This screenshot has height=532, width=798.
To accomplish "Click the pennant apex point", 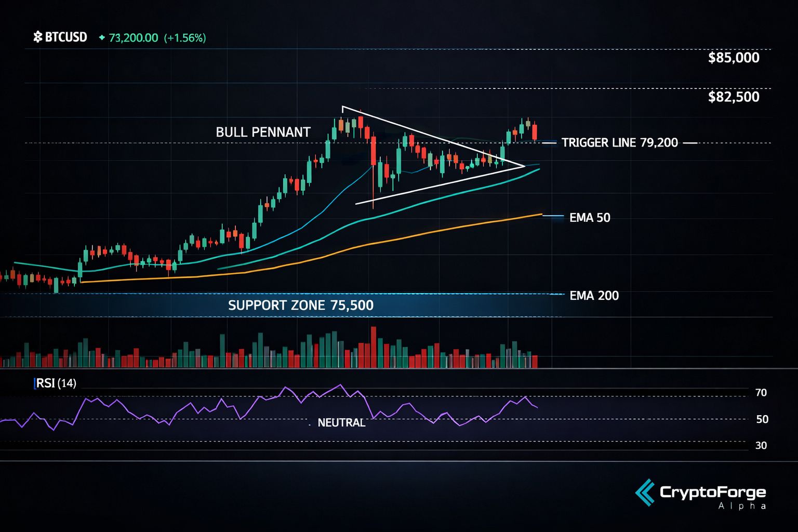I will pyautogui.click(x=524, y=166).
